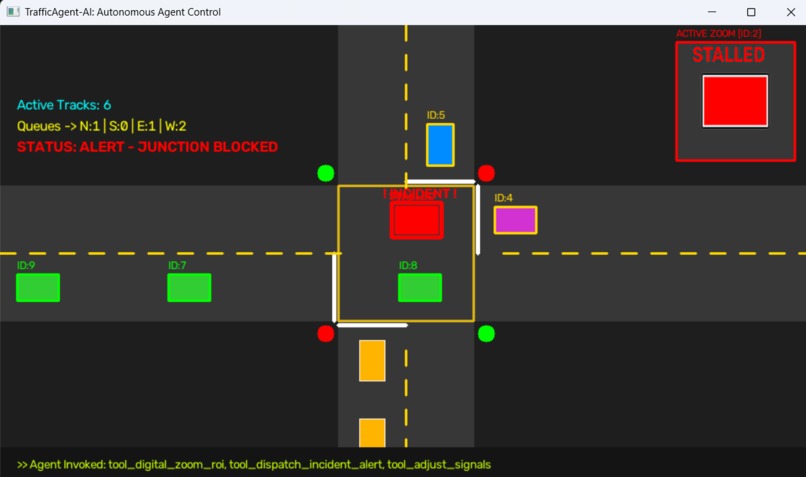Click the white stop line on north approach
806x477 pixels.
pyautogui.click(x=441, y=181)
